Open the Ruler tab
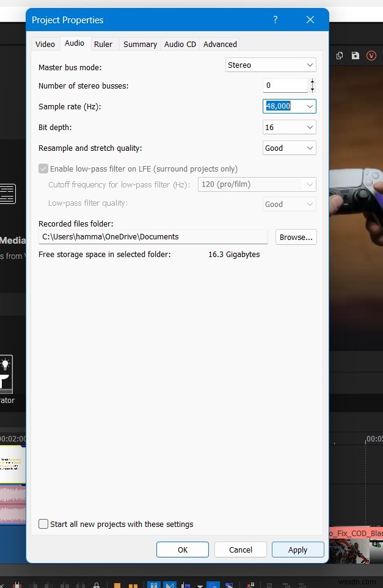383x588 pixels. point(103,44)
